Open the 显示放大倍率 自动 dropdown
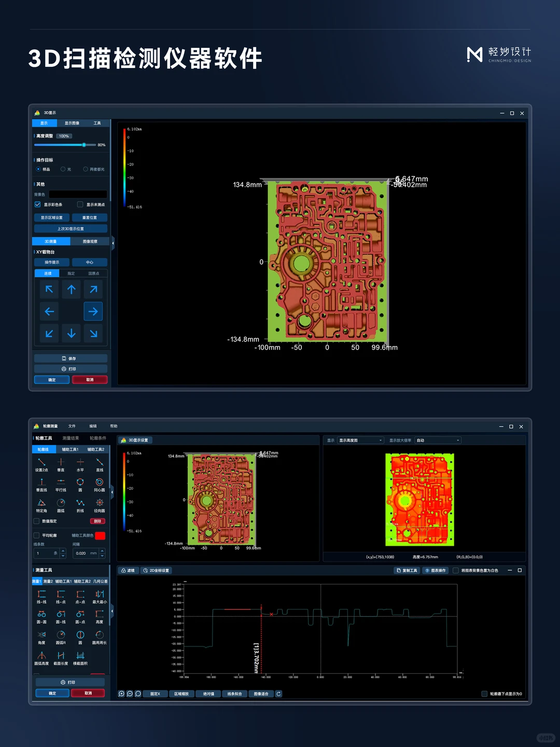This screenshot has width=560, height=747. (438, 440)
